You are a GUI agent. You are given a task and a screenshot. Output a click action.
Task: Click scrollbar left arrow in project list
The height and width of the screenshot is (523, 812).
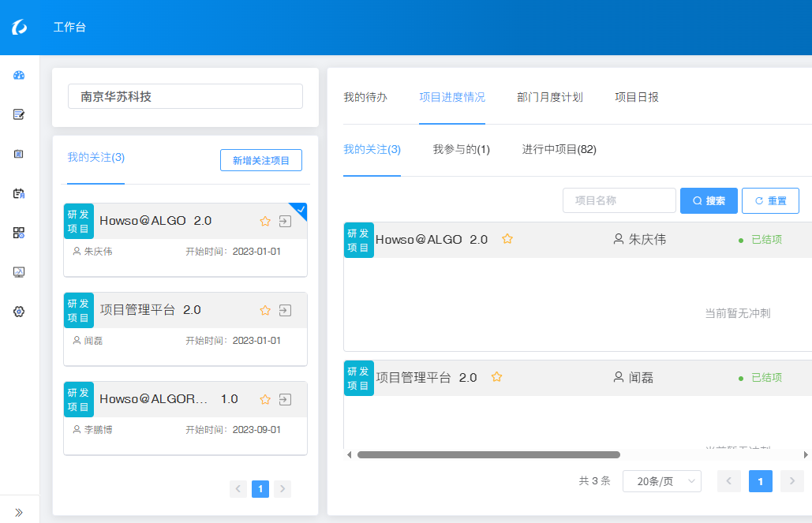tap(349, 454)
